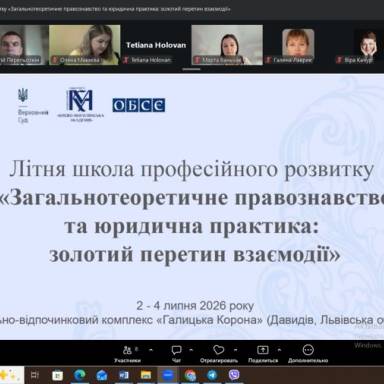This screenshot has height=384, width=384.
Task: Click the date '2 - 4 липня 2026 року'
Action: [x=195, y=305]
